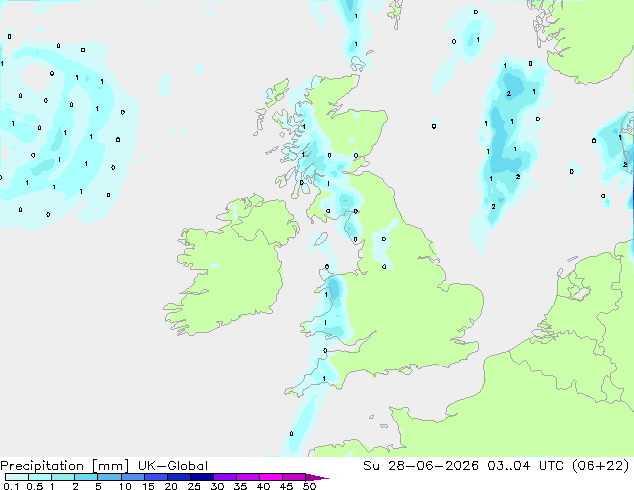
Task: Click the '20' legend value
Action: coord(171,486)
